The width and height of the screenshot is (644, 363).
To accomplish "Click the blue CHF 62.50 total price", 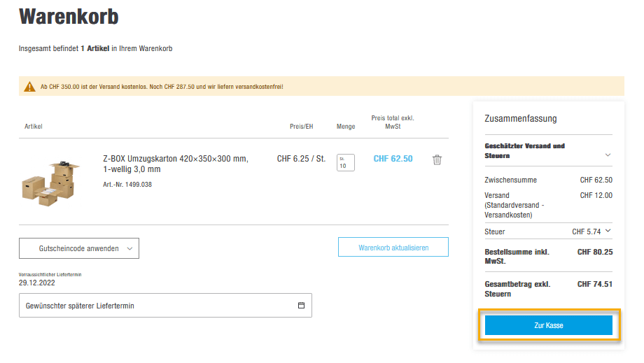I will pos(393,159).
